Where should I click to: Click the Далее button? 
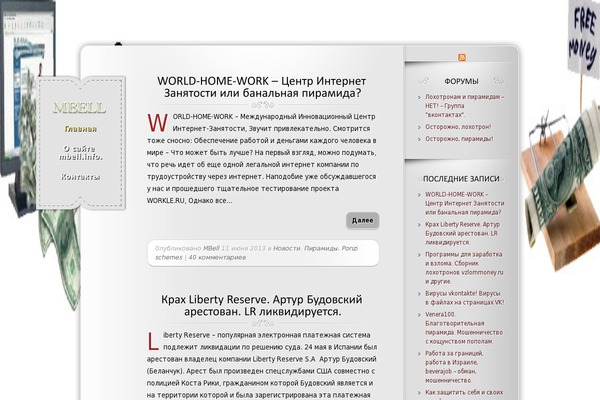[362, 220]
